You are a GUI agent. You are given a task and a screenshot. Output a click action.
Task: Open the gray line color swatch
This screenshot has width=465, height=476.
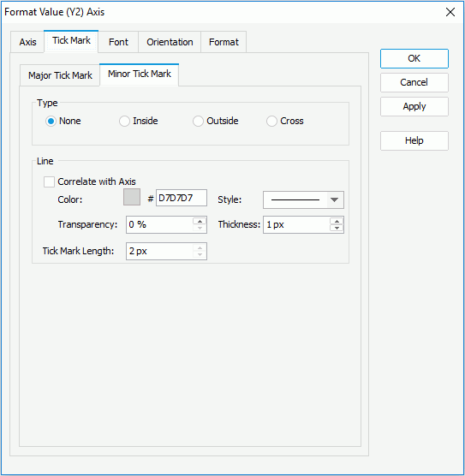(x=132, y=197)
